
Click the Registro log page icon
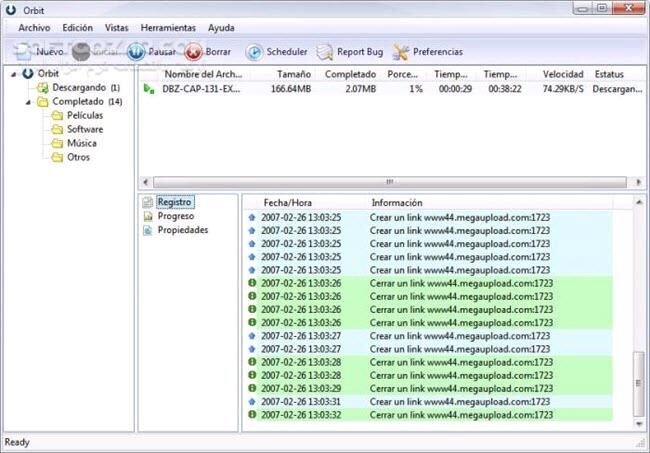(148, 203)
